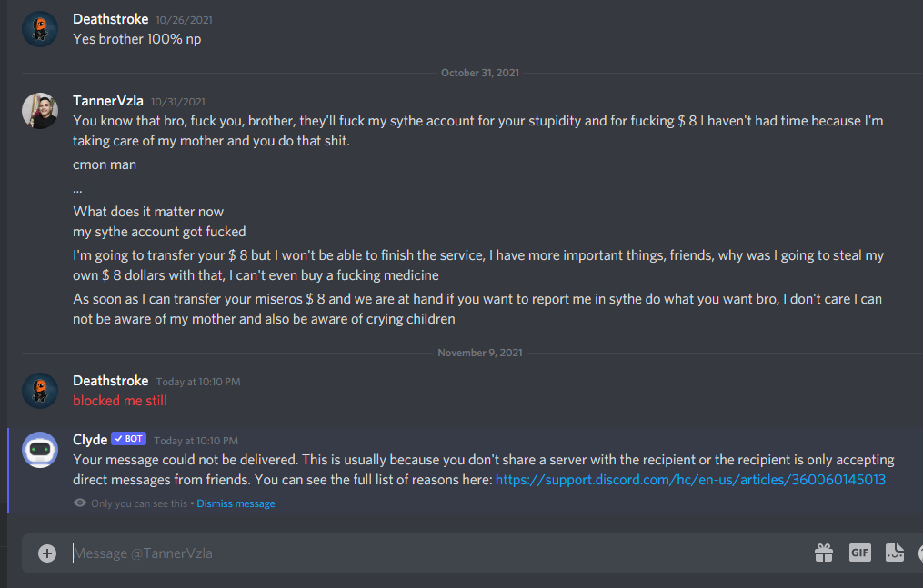This screenshot has width=923, height=588.
Task: Click TannerVzla's profile avatar
Action: pyautogui.click(x=40, y=111)
